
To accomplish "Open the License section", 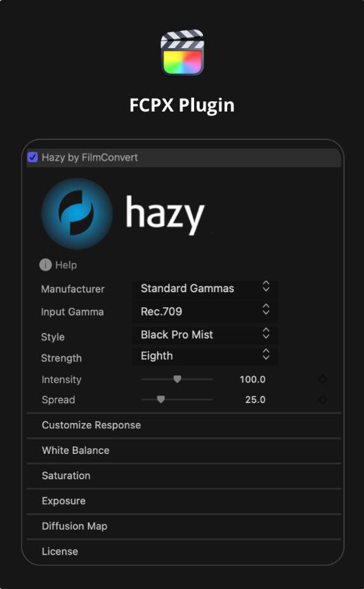I will (184, 551).
